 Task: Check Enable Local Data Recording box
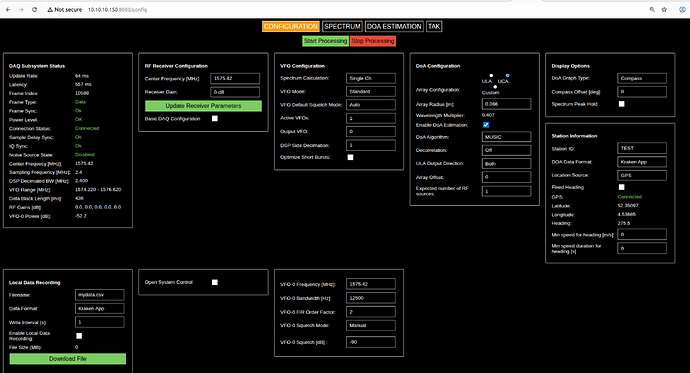[x=79, y=336]
